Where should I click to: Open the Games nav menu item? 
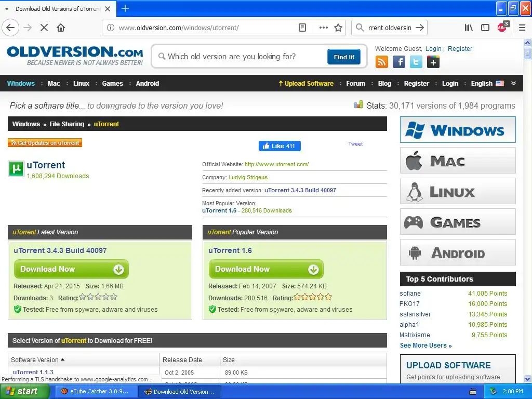[112, 84]
